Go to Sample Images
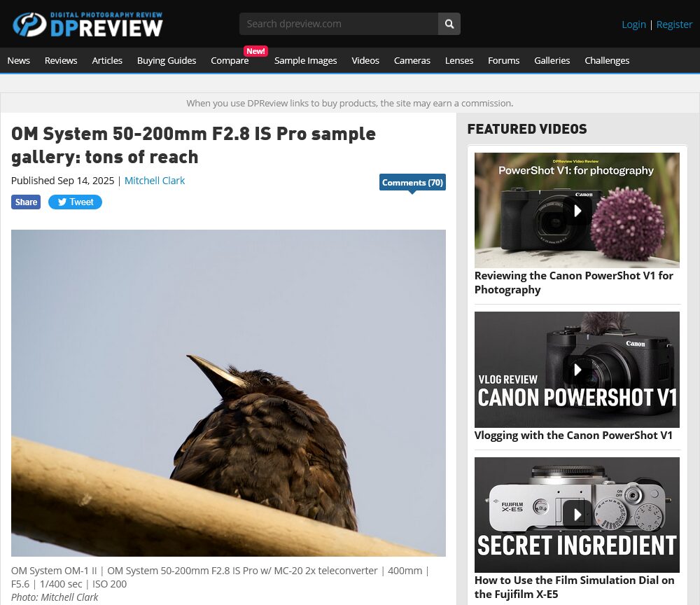 [x=305, y=60]
